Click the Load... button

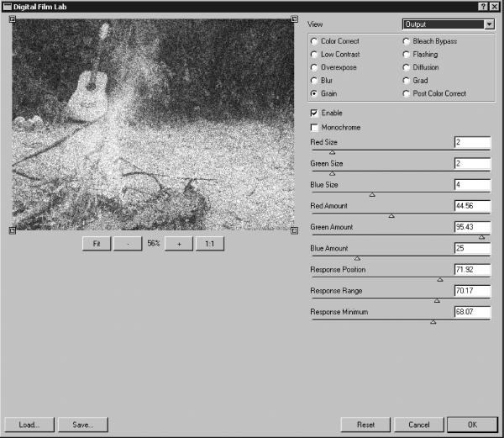(29, 425)
